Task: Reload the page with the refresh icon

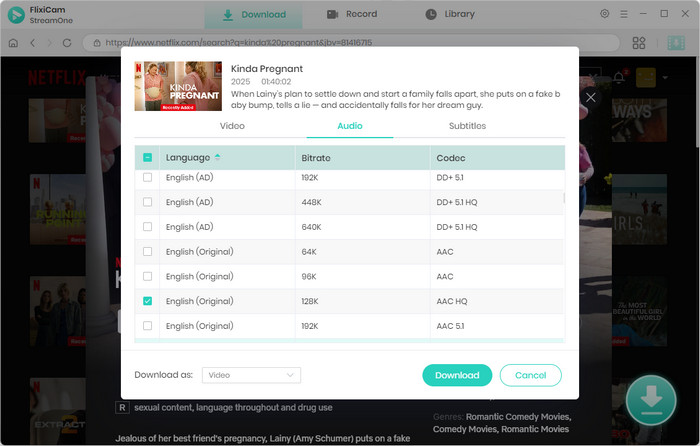Action: tap(67, 43)
